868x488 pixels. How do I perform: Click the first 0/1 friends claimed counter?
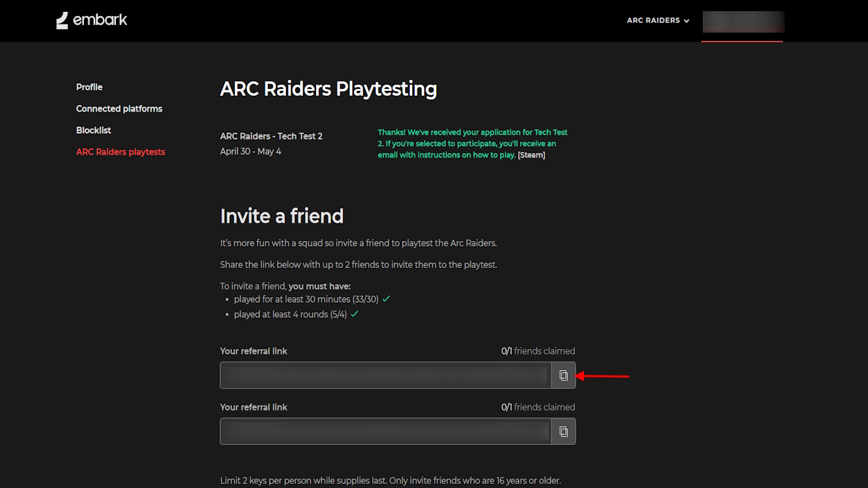(537, 351)
